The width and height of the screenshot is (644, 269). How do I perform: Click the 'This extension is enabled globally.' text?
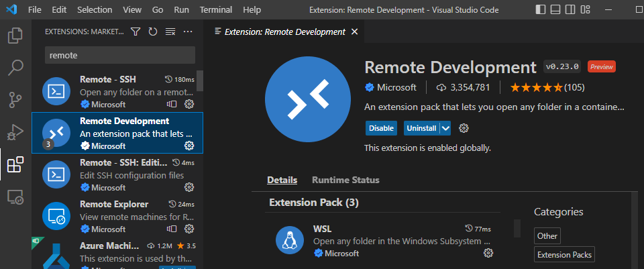(427, 148)
